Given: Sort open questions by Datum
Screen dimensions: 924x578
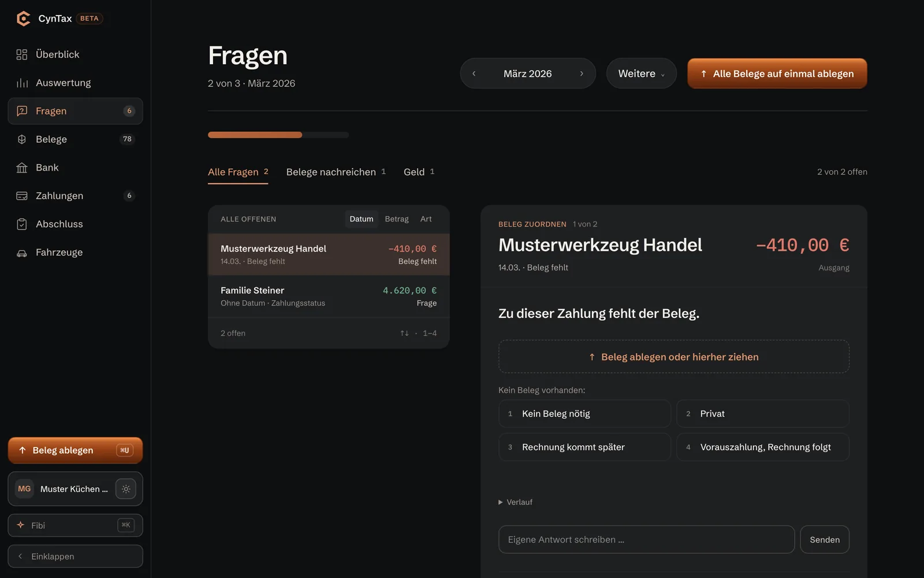Looking at the screenshot, I should (362, 219).
